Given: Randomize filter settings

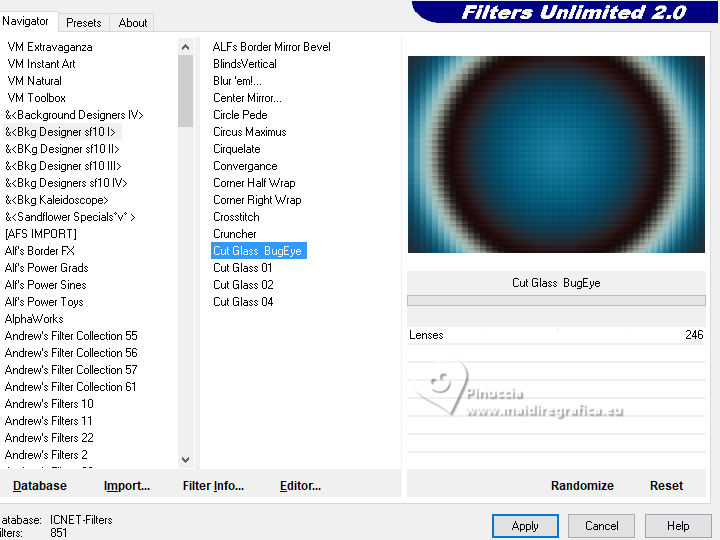Looking at the screenshot, I should pyautogui.click(x=582, y=486).
